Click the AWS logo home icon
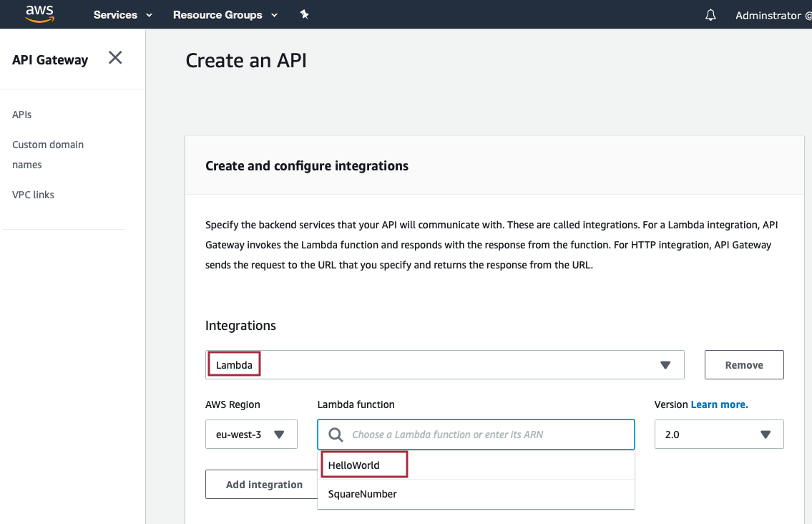This screenshot has height=524, width=812. click(40, 14)
